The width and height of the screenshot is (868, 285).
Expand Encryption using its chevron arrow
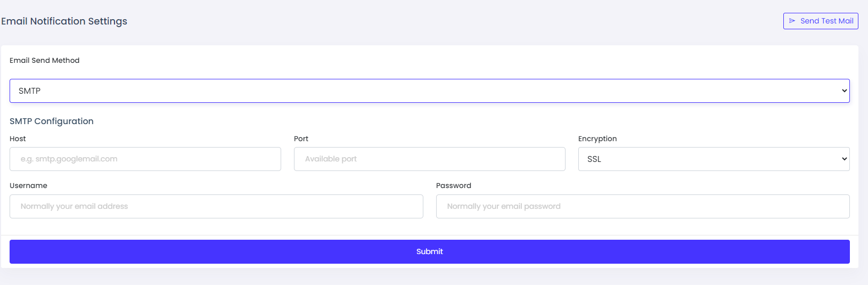point(844,159)
